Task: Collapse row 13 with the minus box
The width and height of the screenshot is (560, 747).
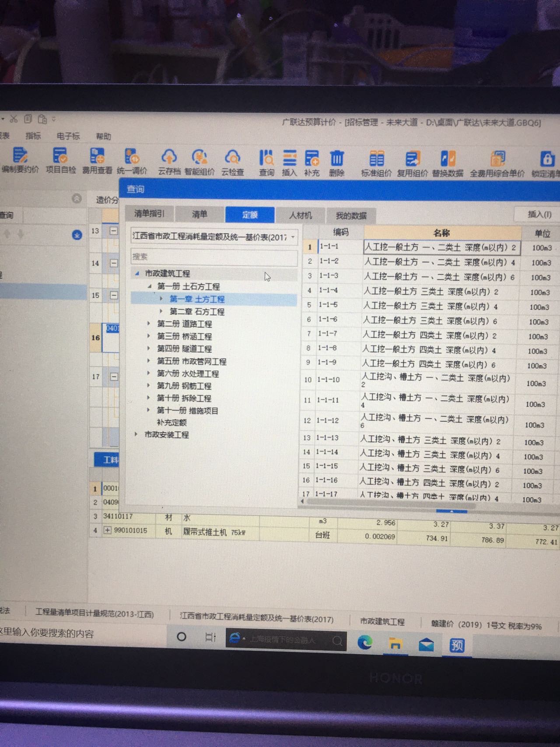Action: coord(113,231)
